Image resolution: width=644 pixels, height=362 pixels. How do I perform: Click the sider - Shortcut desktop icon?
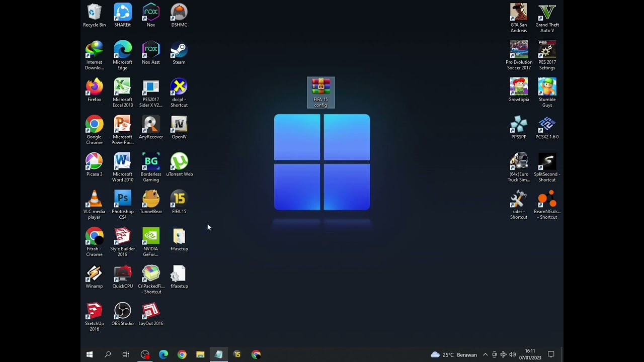pyautogui.click(x=519, y=205)
